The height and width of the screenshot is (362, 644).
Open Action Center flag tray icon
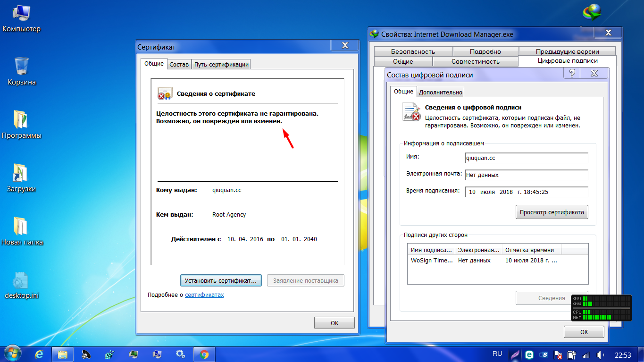click(558, 354)
